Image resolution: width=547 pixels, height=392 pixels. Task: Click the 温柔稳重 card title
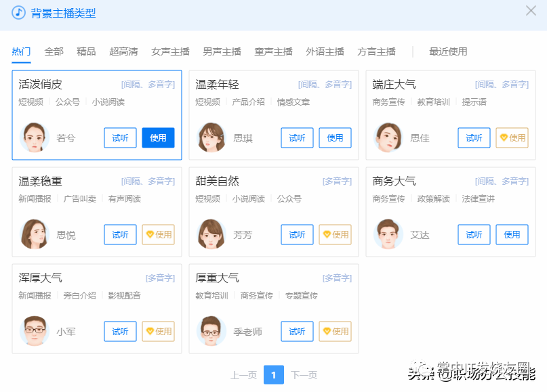[40, 181]
